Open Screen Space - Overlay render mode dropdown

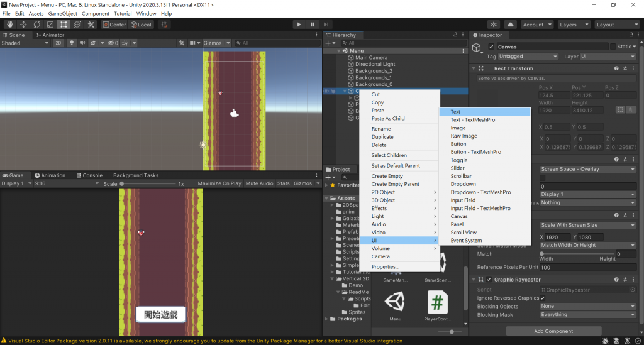[x=588, y=169]
